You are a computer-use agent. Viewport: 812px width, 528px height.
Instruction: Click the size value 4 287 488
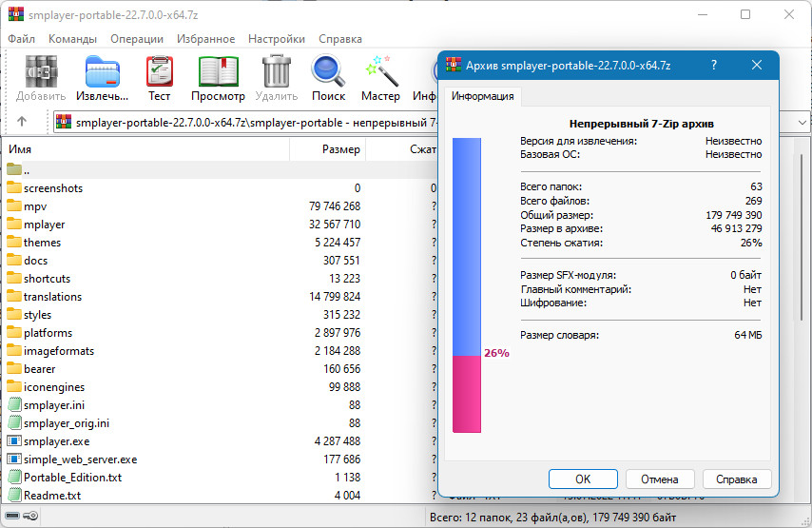click(x=338, y=440)
